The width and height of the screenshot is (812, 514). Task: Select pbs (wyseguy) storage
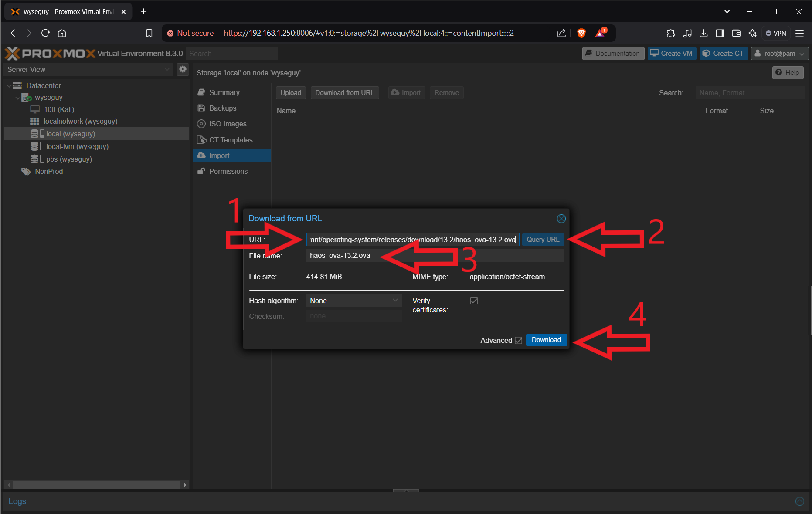(69, 159)
